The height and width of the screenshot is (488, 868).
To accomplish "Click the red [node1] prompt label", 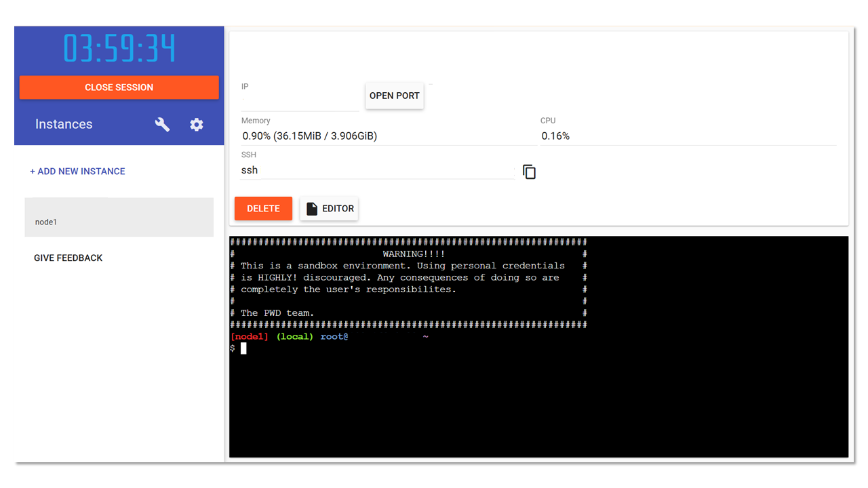I will (250, 337).
